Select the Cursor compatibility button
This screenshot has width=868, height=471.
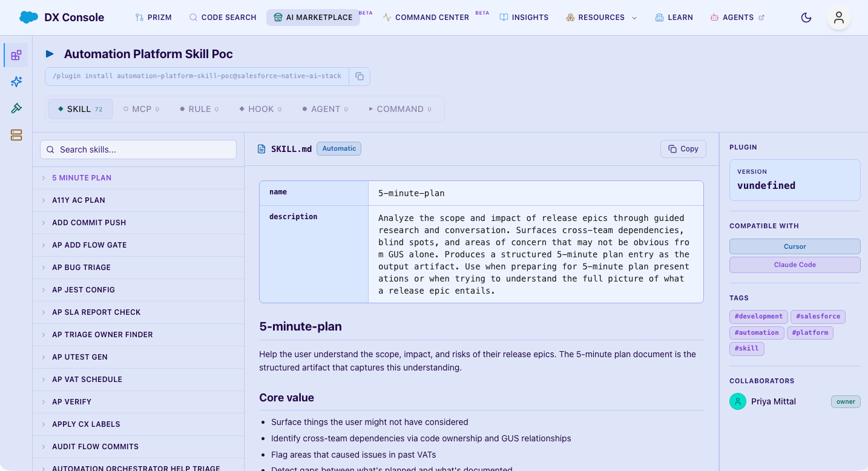(795, 246)
